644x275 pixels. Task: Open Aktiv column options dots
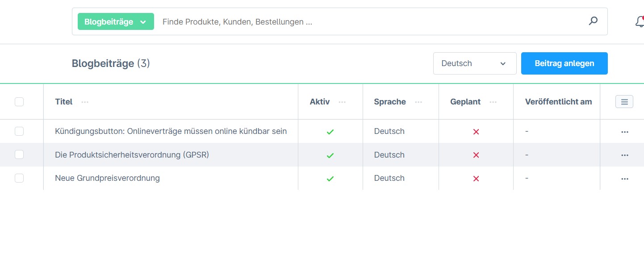pos(342,102)
